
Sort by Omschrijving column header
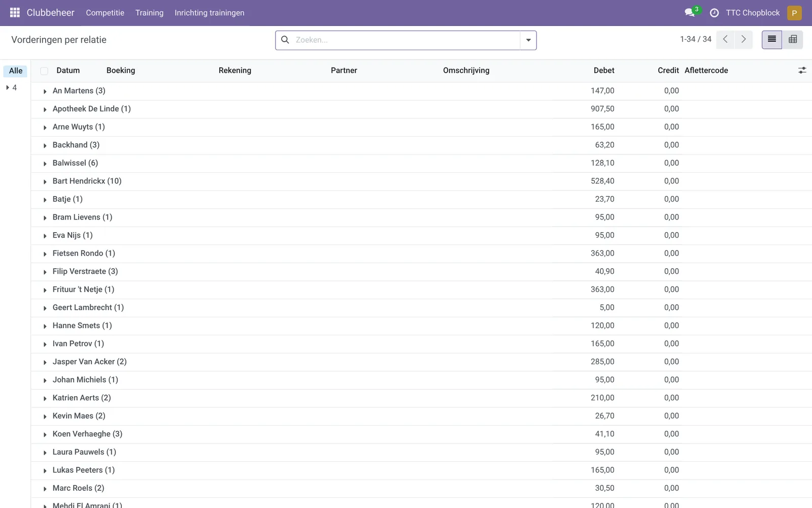(x=466, y=71)
